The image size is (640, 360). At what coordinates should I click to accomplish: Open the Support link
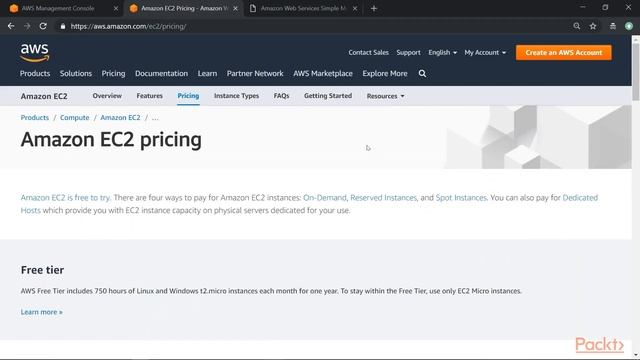coord(408,53)
